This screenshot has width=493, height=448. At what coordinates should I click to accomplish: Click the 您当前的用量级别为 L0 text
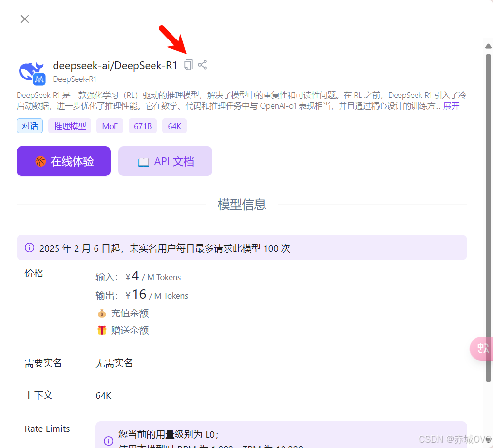click(x=168, y=434)
